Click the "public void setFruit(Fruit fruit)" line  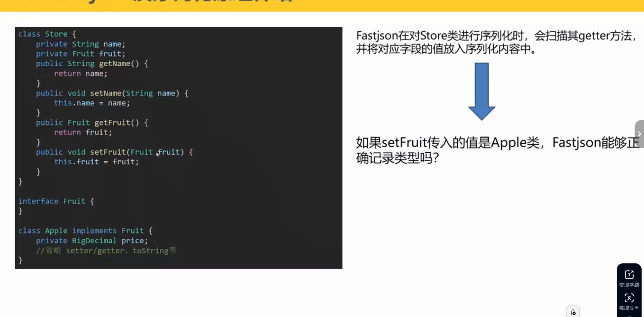click(114, 152)
